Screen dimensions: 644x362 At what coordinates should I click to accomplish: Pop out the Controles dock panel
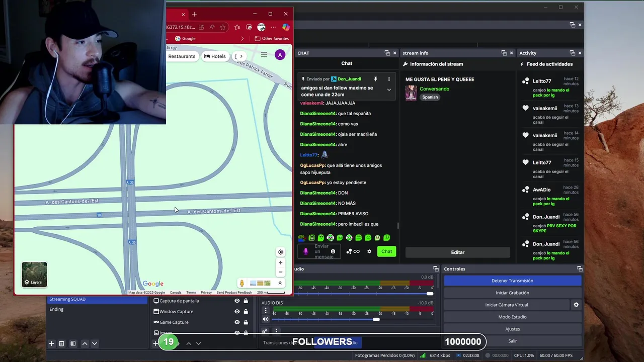coord(580,269)
